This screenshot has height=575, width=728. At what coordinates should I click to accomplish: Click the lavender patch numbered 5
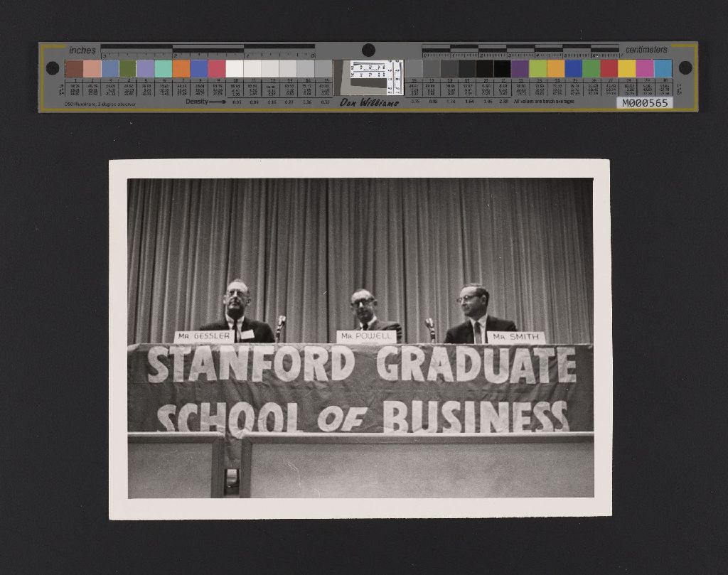145,69
